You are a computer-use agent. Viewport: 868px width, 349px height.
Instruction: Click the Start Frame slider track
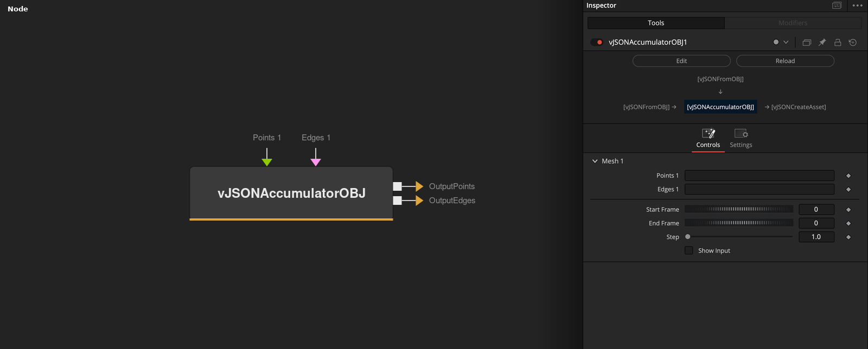739,209
